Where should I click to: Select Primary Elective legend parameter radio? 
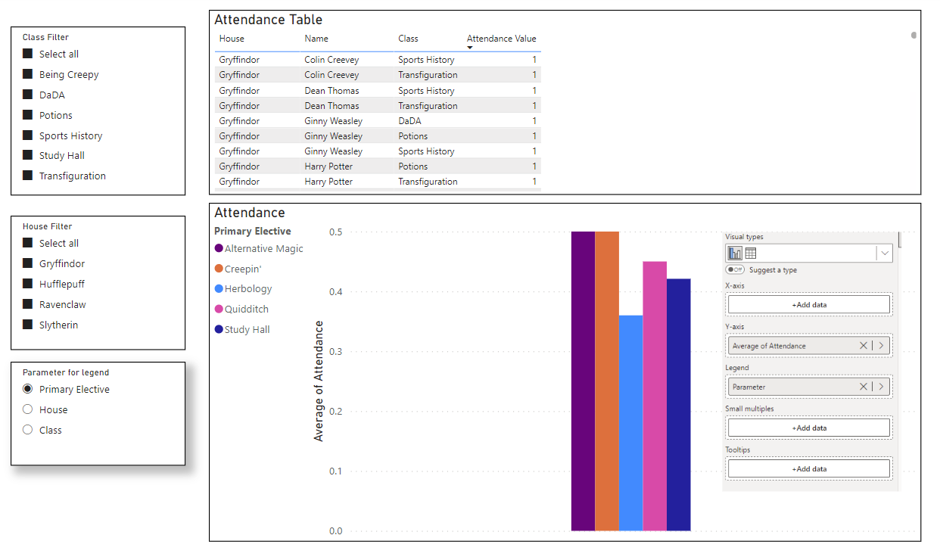(28, 389)
